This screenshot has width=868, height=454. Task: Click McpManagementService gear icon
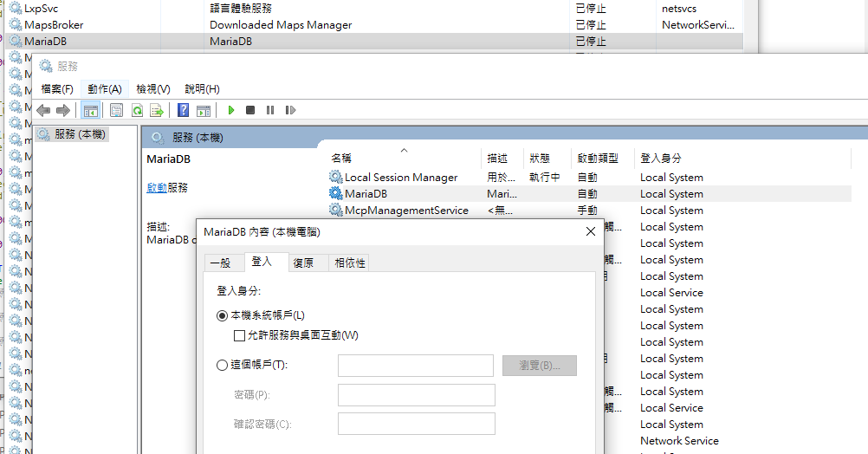(335, 210)
